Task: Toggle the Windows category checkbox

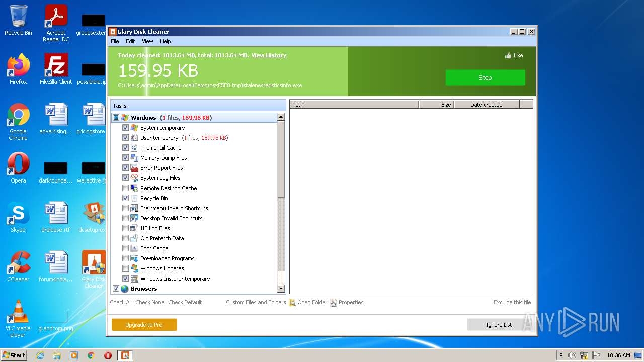Action: click(116, 118)
